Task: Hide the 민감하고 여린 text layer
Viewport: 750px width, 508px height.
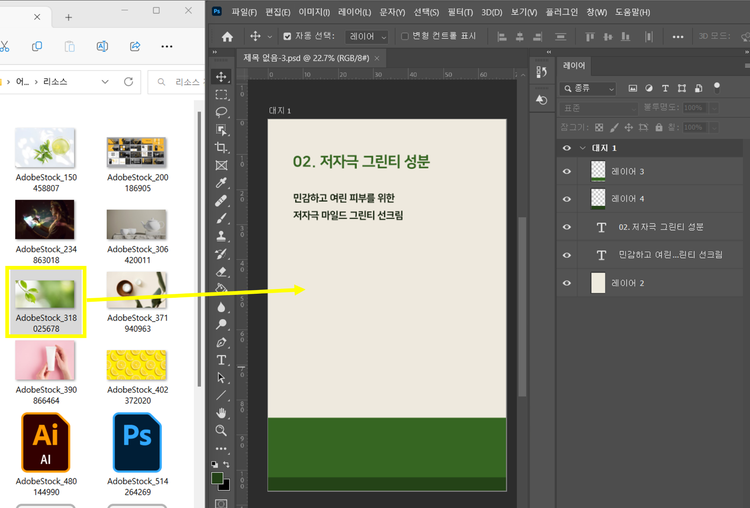Action: (567, 255)
